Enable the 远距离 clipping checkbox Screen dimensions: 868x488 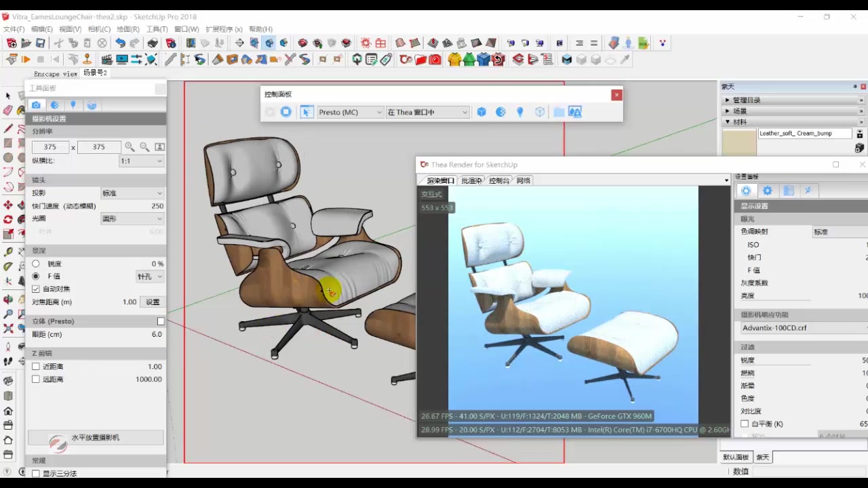[36, 380]
